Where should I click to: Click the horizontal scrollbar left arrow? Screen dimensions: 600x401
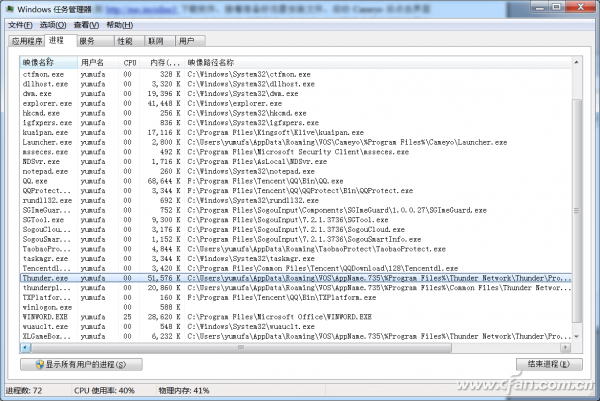click(26, 347)
